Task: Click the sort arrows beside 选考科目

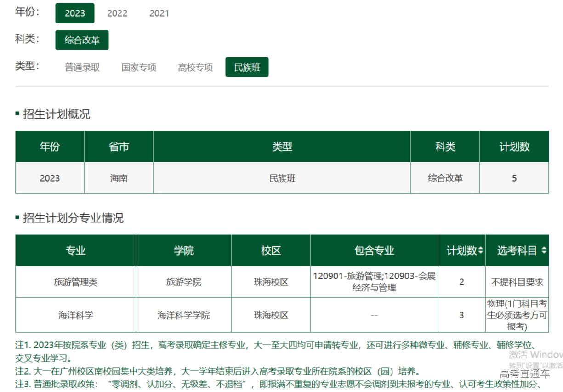Action: pos(544,250)
